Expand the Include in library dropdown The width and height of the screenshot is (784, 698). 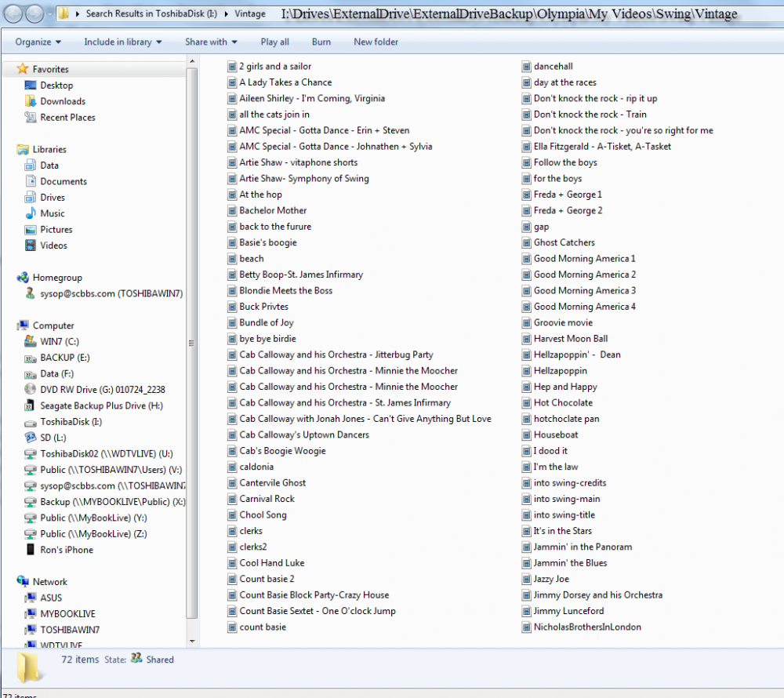(122, 42)
